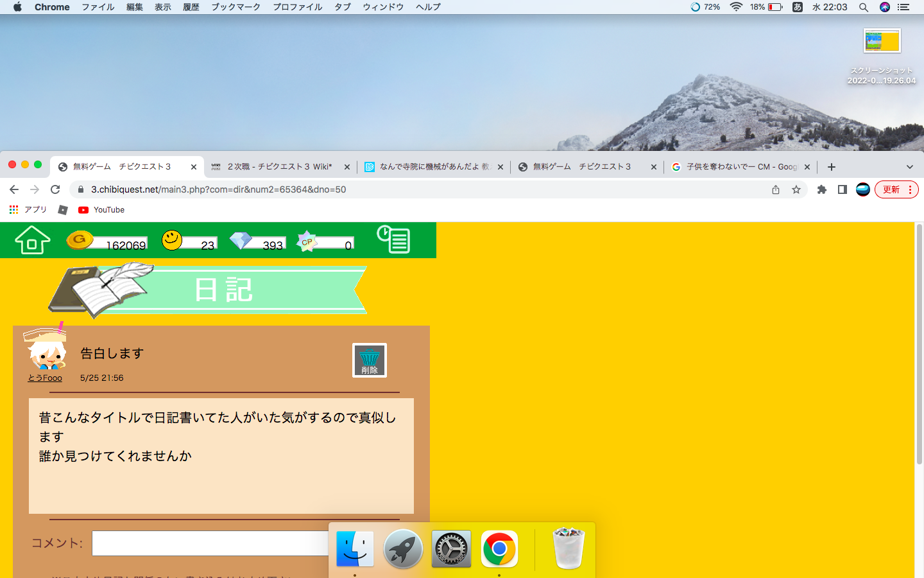Open a new browser tab
Viewport: 924px width, 578px height.
click(832, 167)
